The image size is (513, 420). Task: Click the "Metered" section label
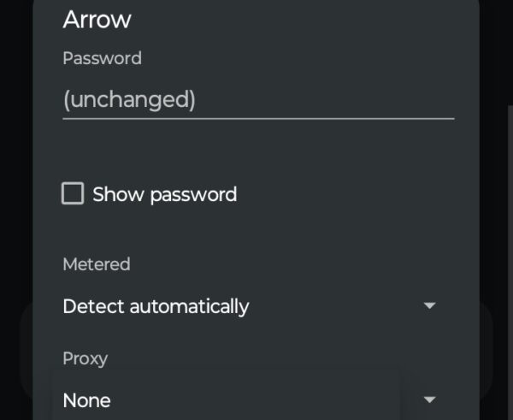(97, 264)
